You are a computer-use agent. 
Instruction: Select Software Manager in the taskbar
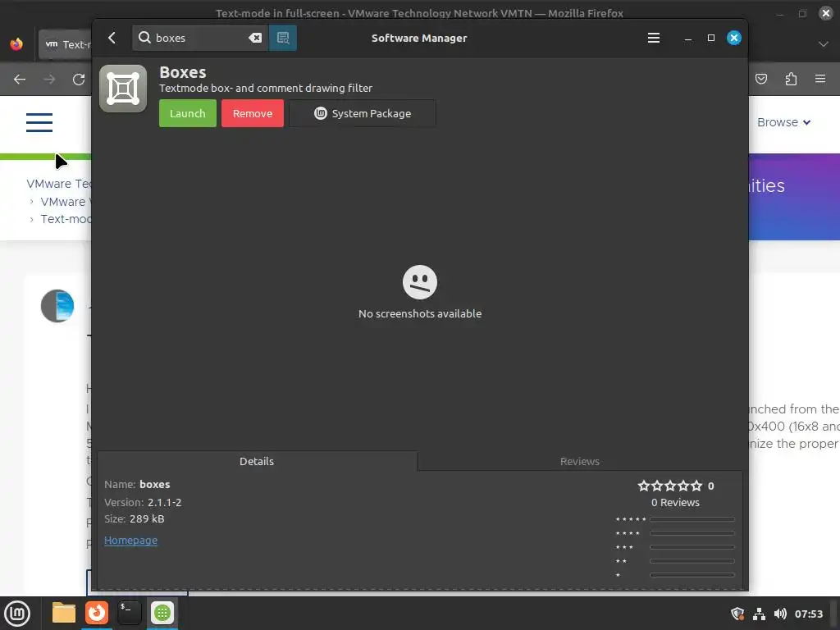click(x=162, y=613)
